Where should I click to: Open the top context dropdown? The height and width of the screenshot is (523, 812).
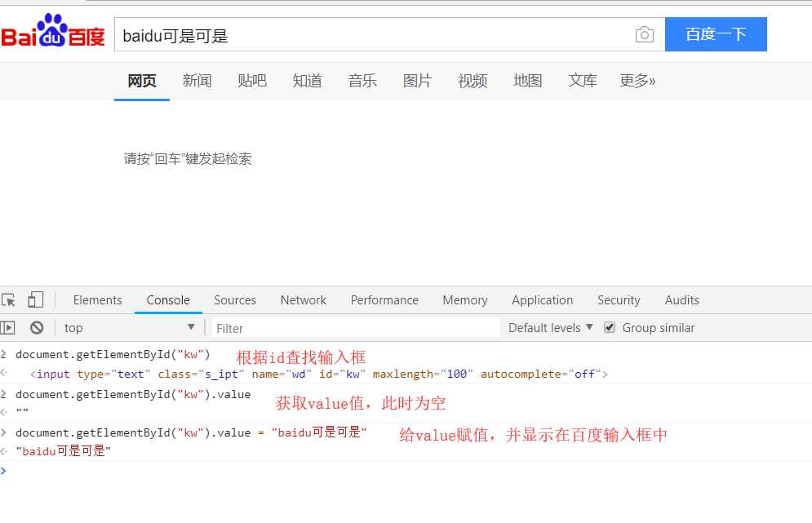pos(129,328)
